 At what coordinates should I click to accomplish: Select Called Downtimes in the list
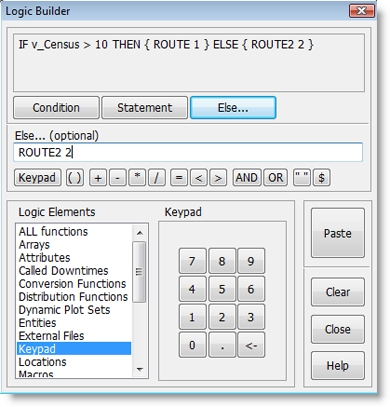(74, 270)
